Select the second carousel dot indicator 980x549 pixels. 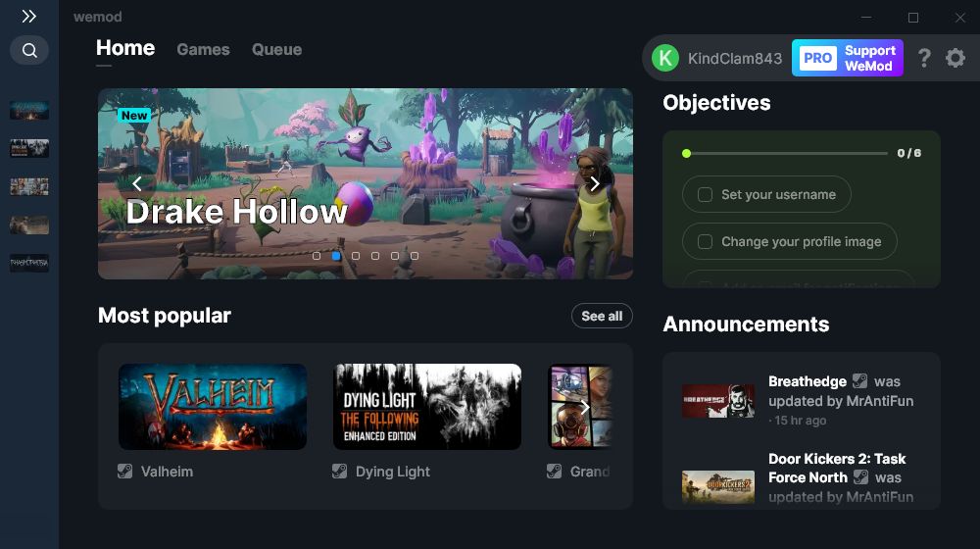[x=336, y=256]
